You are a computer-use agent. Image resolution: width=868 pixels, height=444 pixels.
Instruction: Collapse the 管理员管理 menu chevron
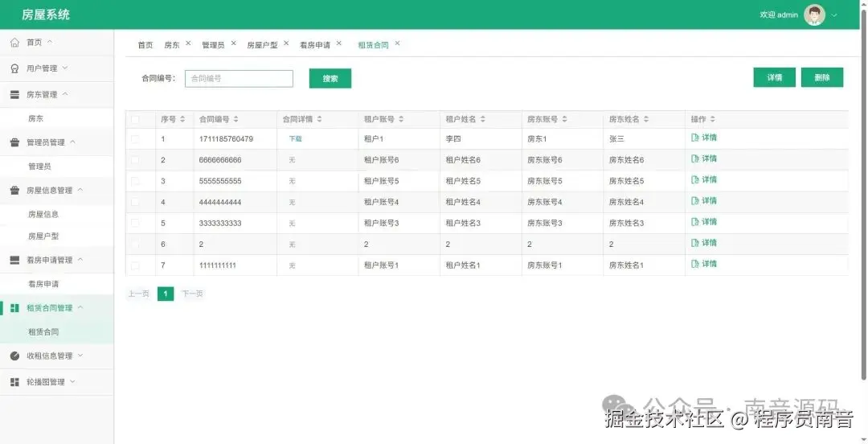[x=72, y=142]
